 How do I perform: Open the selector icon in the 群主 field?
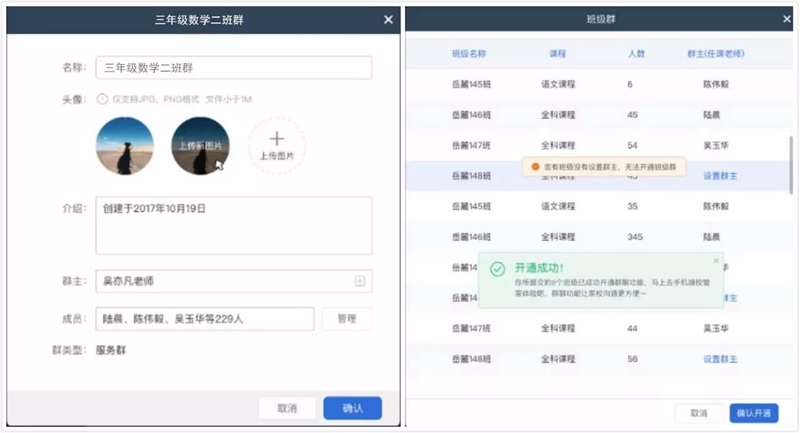(360, 281)
